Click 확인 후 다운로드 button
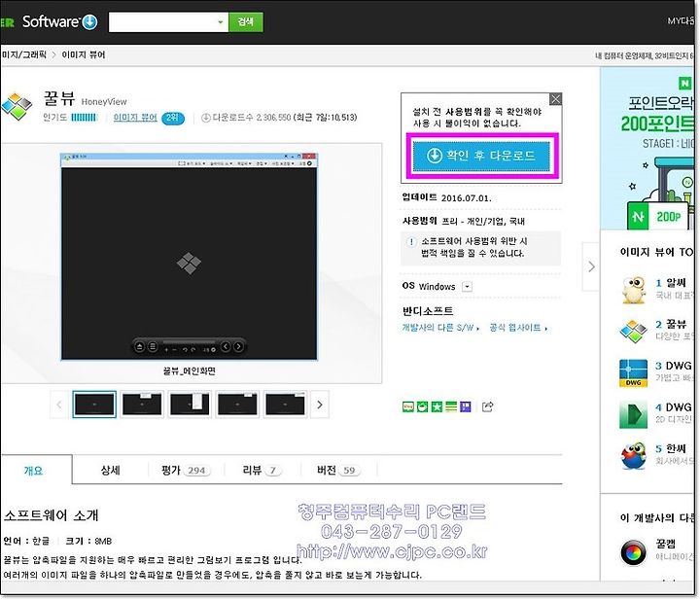 click(481, 156)
